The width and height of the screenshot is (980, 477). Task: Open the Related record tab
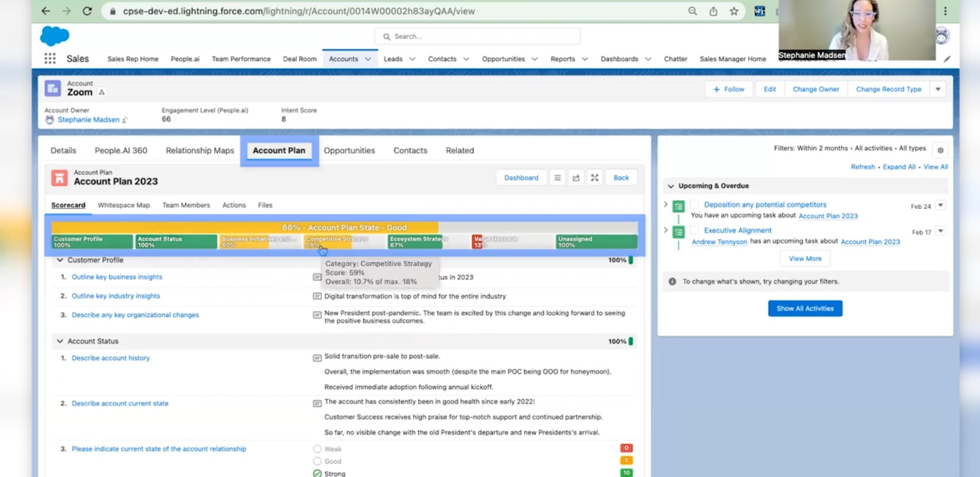tap(460, 150)
